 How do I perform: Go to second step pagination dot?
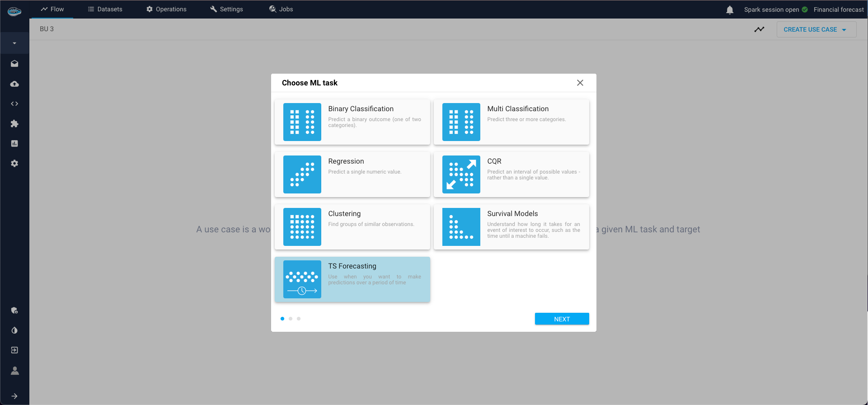point(291,319)
